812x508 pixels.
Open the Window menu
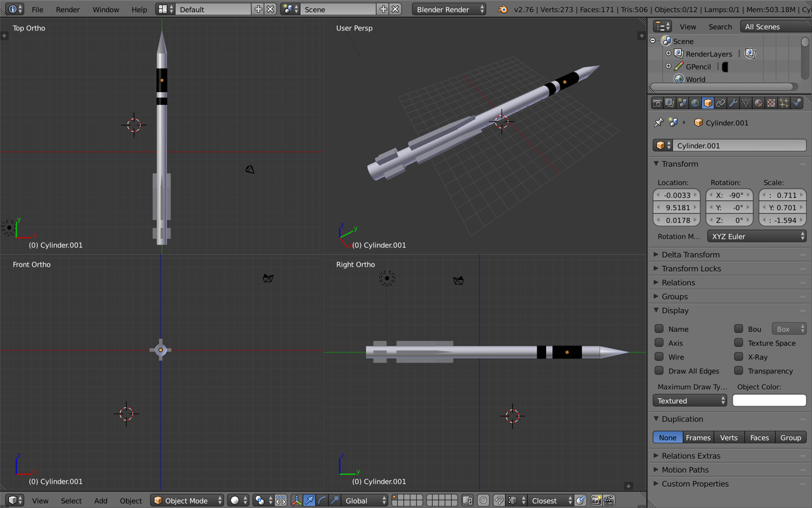click(x=105, y=10)
